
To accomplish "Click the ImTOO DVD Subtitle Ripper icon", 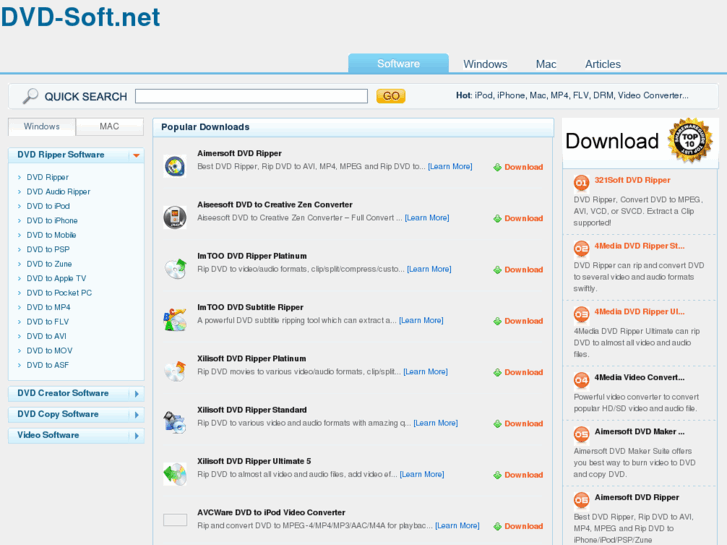I will (175, 320).
